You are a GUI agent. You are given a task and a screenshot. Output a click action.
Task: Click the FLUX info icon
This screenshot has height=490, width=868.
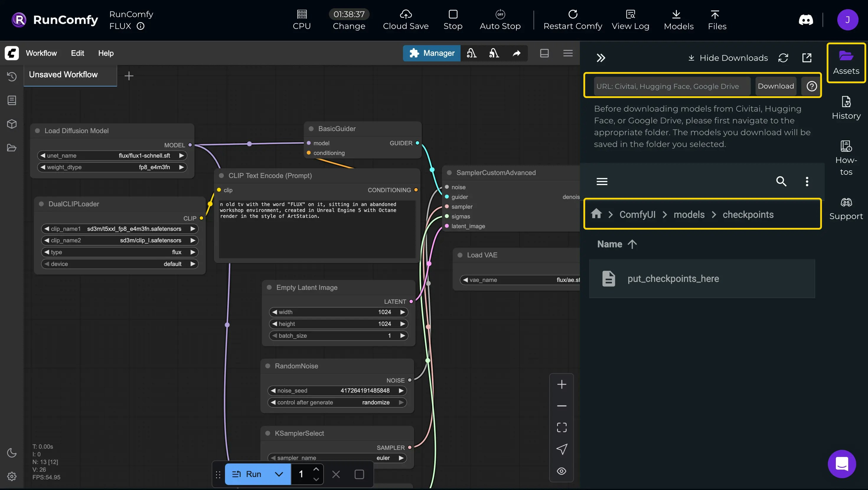coord(141,26)
